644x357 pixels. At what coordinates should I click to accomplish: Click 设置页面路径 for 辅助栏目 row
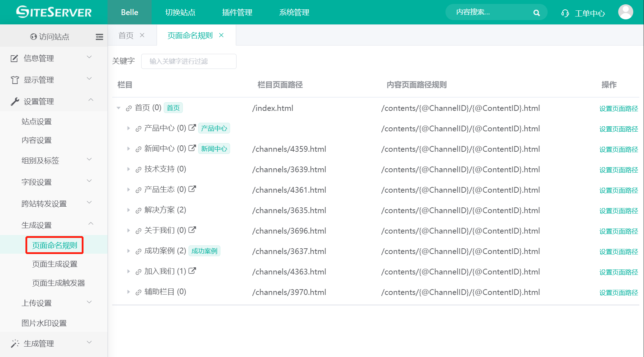[618, 292]
